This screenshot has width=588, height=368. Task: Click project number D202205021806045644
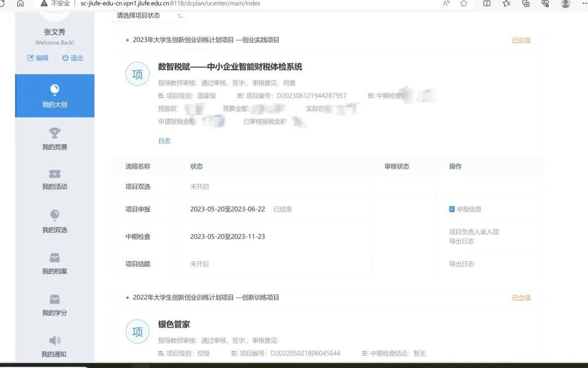(x=305, y=353)
